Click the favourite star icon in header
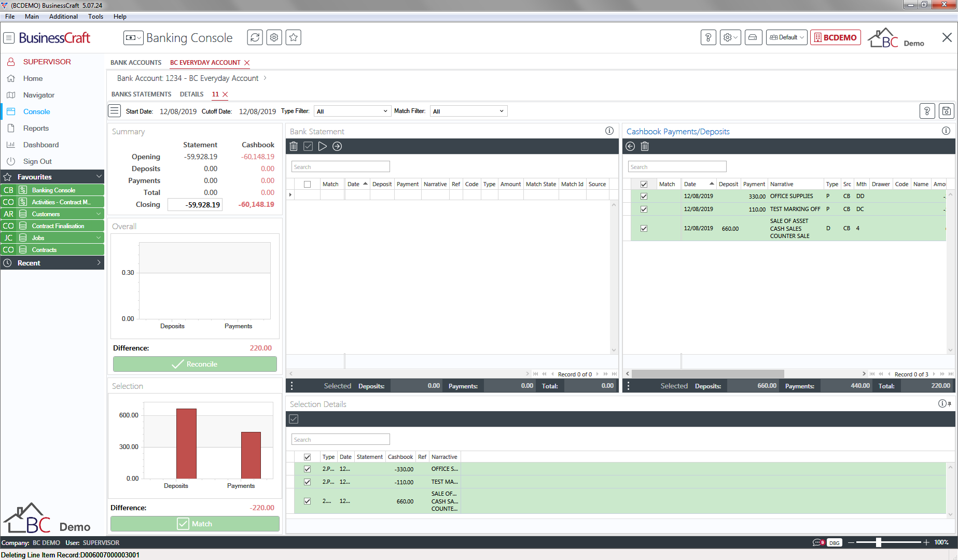This screenshot has height=560, width=958. click(293, 37)
